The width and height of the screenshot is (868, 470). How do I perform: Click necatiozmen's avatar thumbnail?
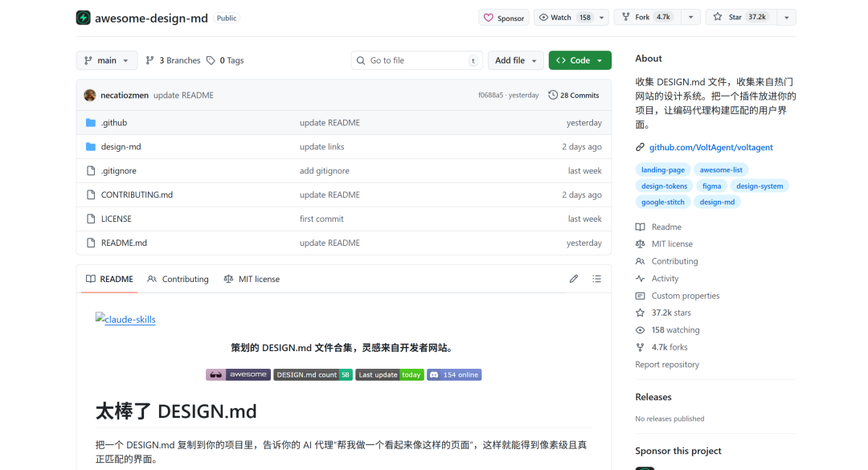click(90, 96)
